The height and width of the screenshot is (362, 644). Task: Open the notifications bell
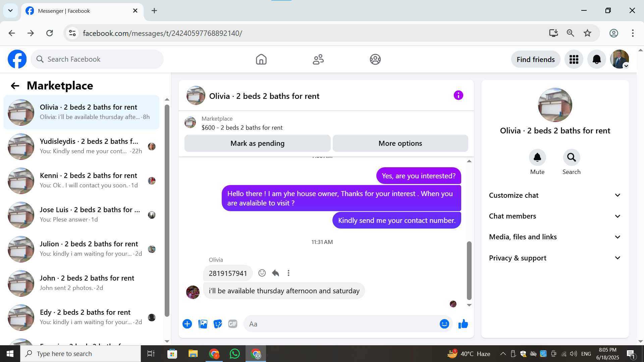pyautogui.click(x=597, y=59)
